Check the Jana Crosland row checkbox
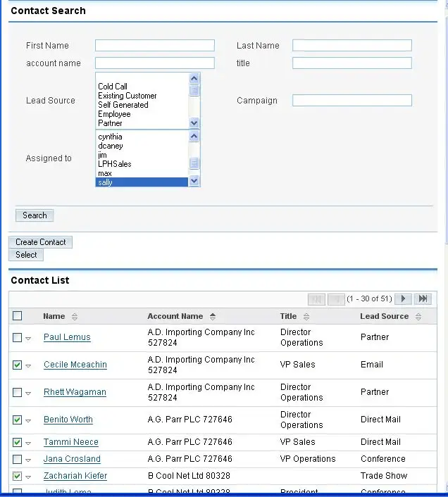This screenshot has width=448, height=497. pos(18,459)
